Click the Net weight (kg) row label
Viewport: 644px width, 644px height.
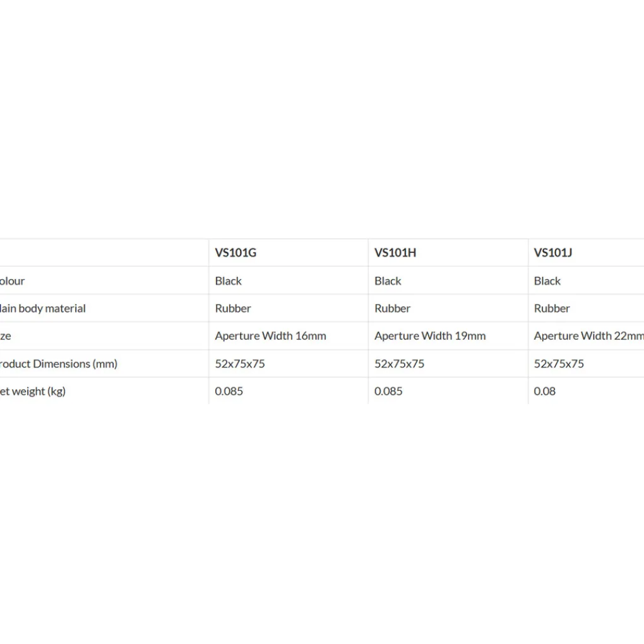click(x=33, y=391)
